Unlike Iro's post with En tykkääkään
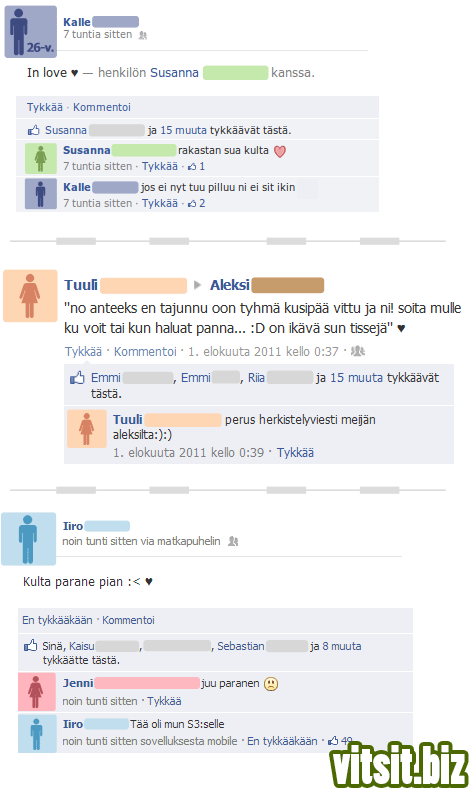The height and width of the screenshot is (790, 469). point(57,620)
